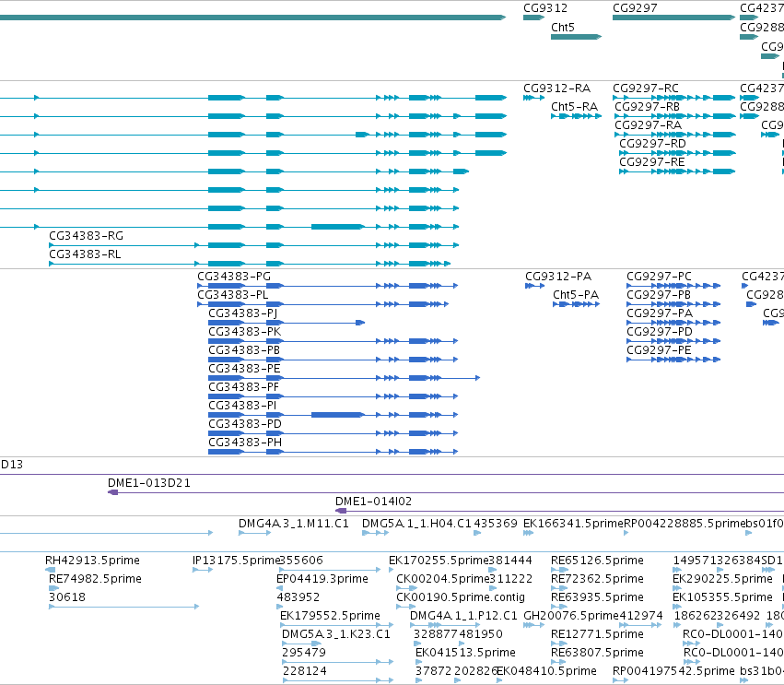Select protein CG34383-PK
This screenshot has width=784, height=685.
244,332
